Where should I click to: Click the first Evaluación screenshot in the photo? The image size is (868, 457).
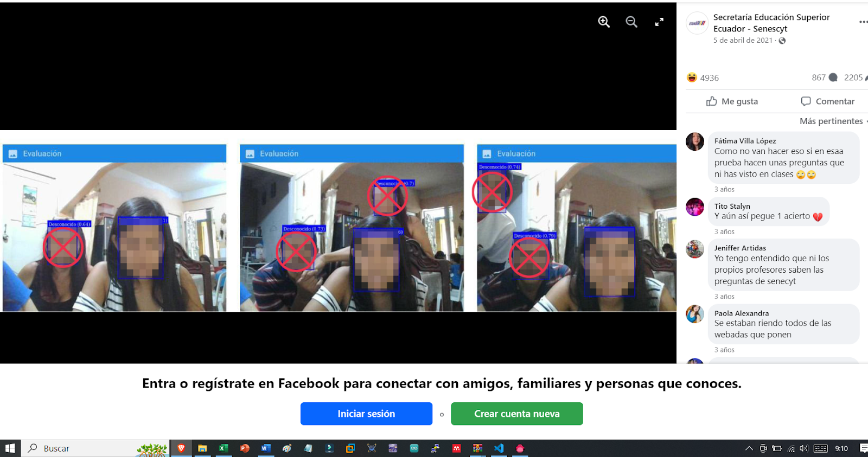114,228
